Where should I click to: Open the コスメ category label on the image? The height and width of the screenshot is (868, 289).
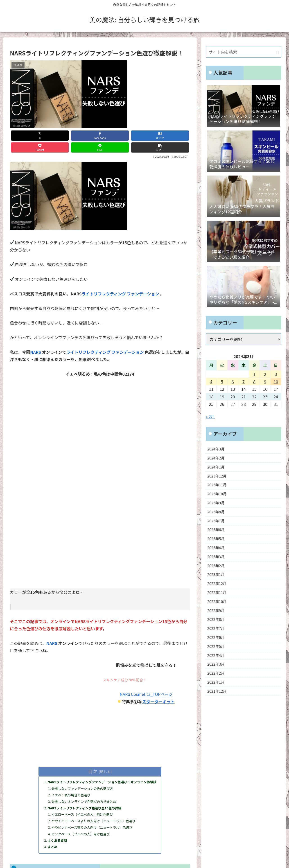click(x=18, y=65)
